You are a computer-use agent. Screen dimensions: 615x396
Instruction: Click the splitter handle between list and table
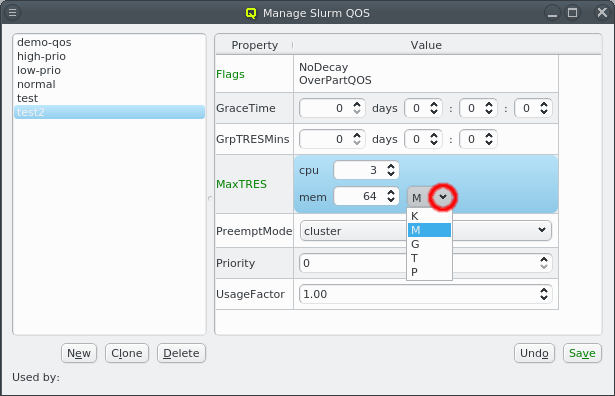(210, 199)
